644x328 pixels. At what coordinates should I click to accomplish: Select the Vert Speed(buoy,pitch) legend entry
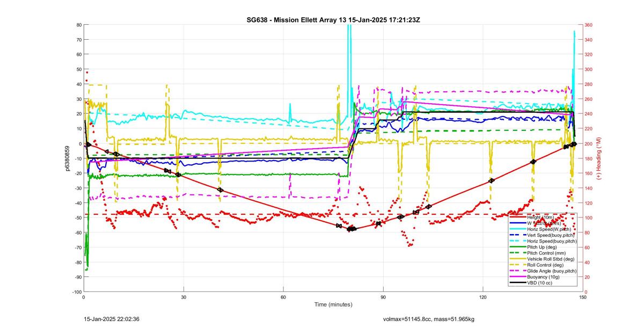pyautogui.click(x=541, y=235)
